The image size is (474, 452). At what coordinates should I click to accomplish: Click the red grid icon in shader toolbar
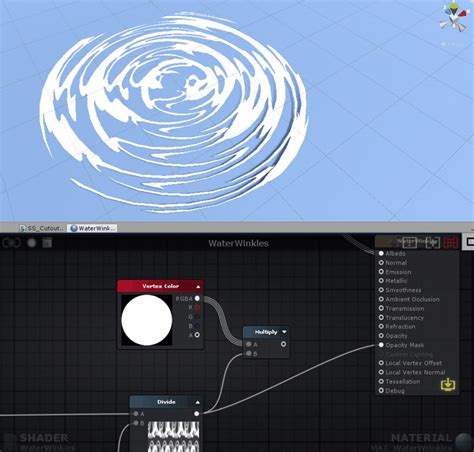pyautogui.click(x=451, y=242)
